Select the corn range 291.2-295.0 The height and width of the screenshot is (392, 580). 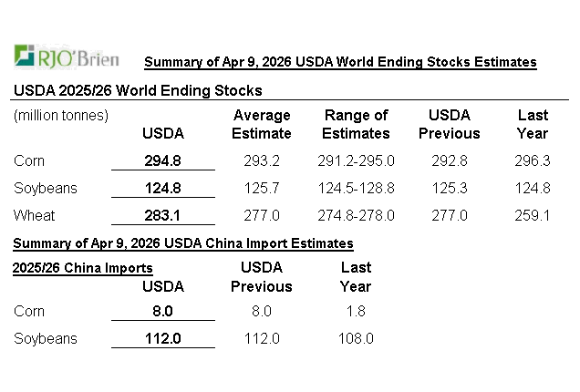click(356, 161)
